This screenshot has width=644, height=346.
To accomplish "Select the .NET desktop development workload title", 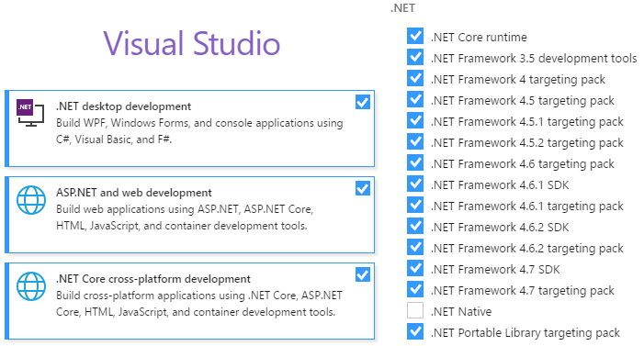I will (124, 106).
